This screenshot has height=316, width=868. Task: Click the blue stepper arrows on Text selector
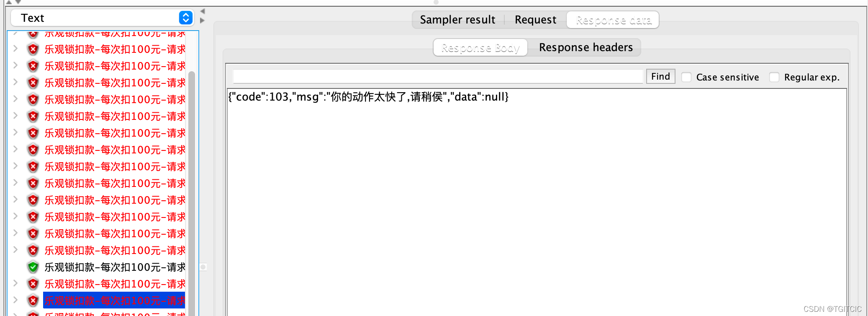(x=185, y=18)
